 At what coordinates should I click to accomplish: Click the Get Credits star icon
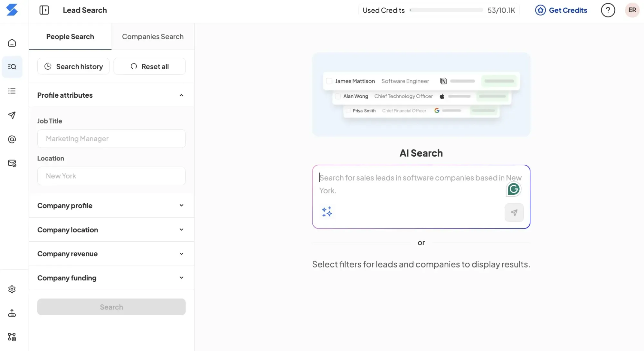(x=540, y=10)
